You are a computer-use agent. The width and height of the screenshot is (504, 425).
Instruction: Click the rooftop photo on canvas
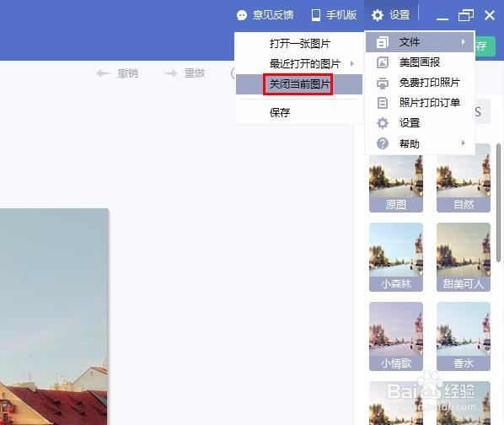point(54,317)
